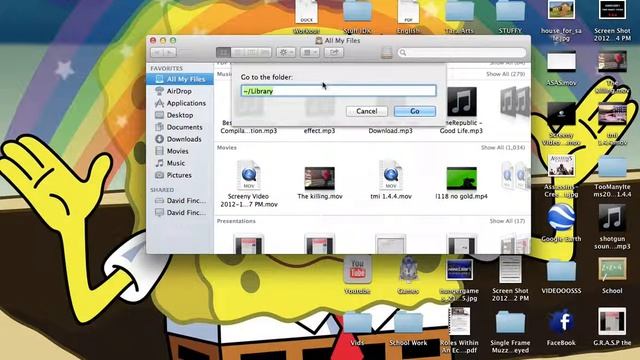Screen dimensions: 640x360
Task: Click the Finder search field
Action: pos(462,53)
